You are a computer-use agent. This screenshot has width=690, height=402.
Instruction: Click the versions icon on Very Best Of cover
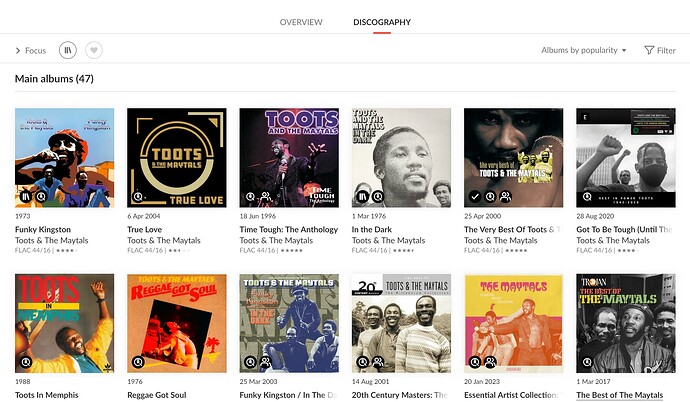point(506,197)
